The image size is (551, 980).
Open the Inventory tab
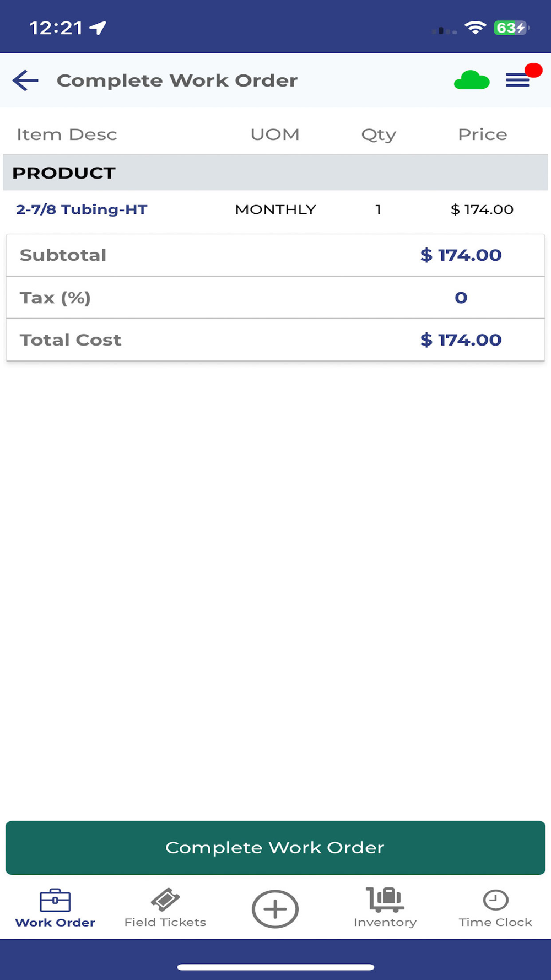coord(385,908)
